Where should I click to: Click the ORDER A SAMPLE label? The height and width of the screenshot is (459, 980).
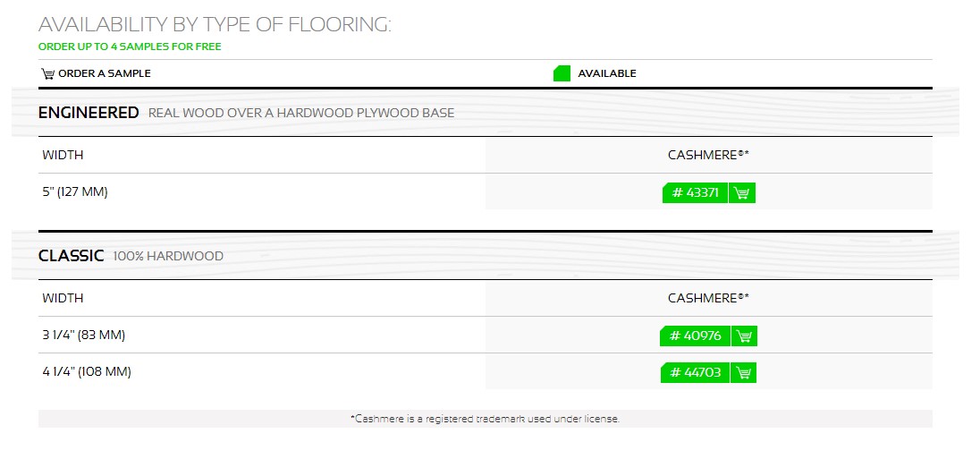coord(105,73)
